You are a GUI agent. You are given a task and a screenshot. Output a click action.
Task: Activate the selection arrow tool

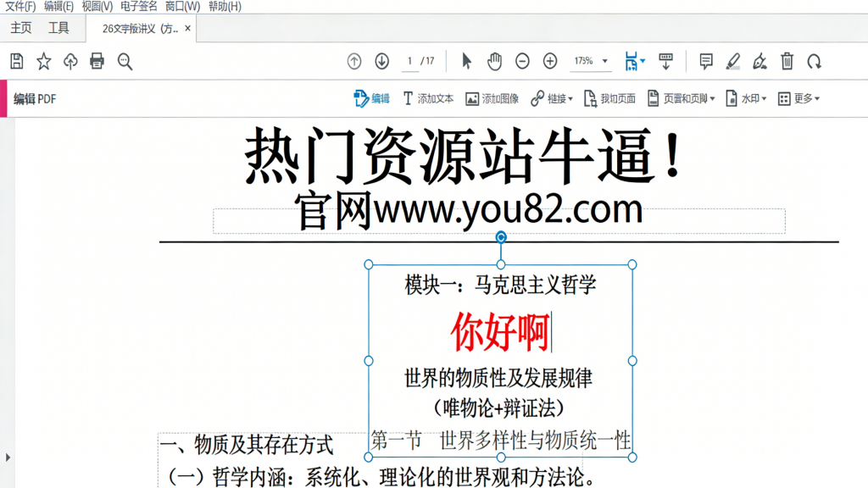pyautogui.click(x=467, y=60)
